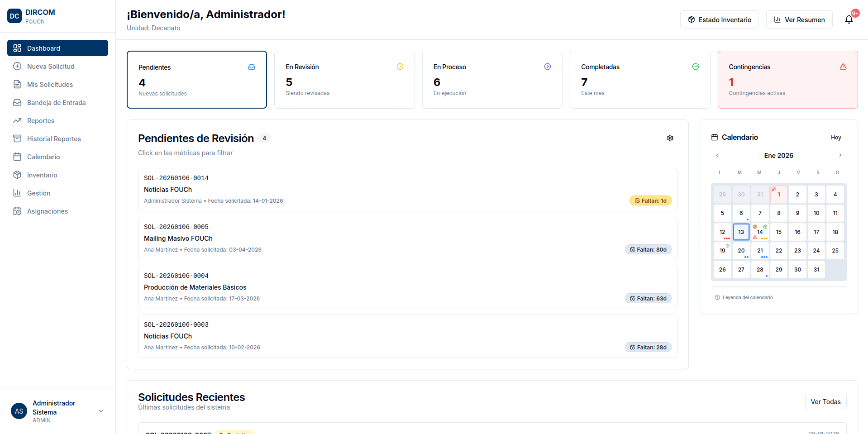Filter by En Revisión metric card
Screen dimensions: 868x434
coord(344,80)
